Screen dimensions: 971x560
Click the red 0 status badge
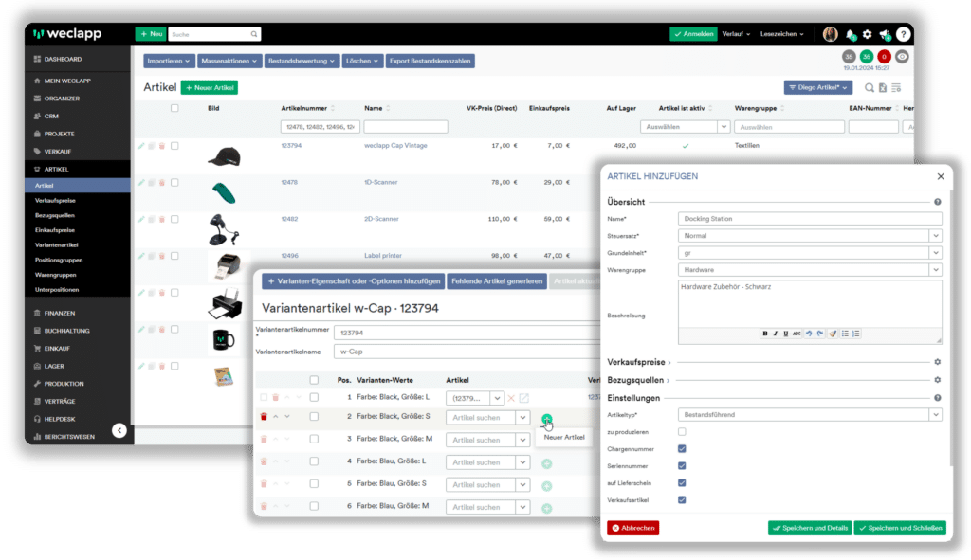(884, 56)
